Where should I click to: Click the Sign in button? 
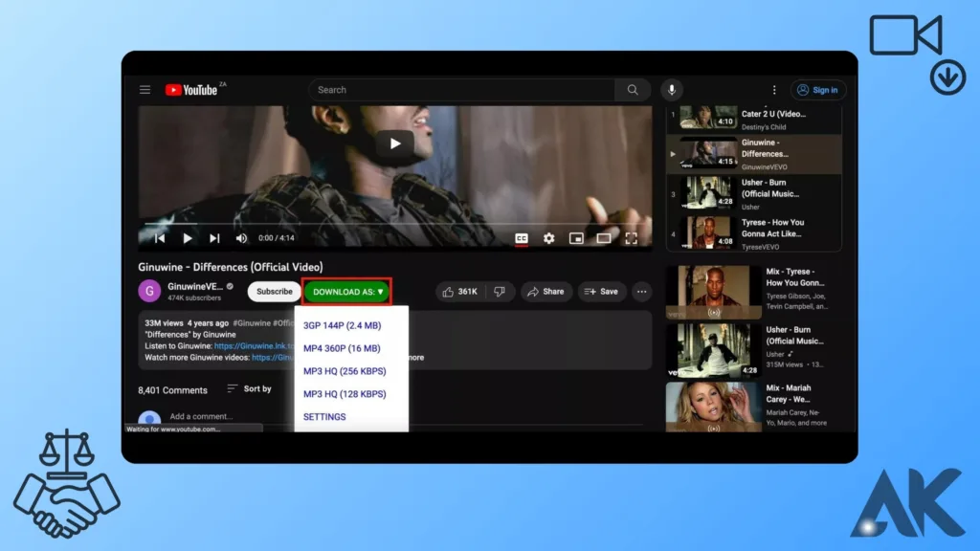[x=818, y=90]
